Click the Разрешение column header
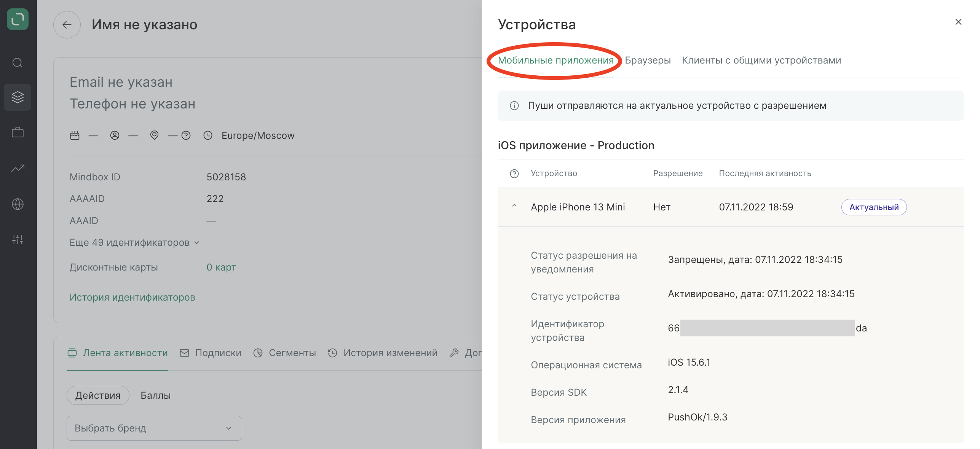 coord(678,174)
